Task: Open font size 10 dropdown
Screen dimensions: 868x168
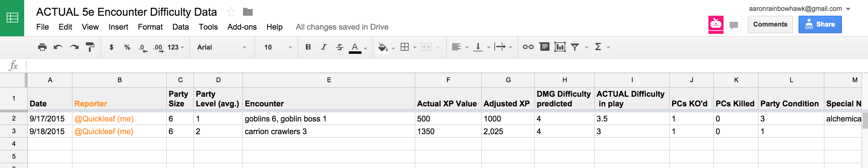Action: pos(278,47)
